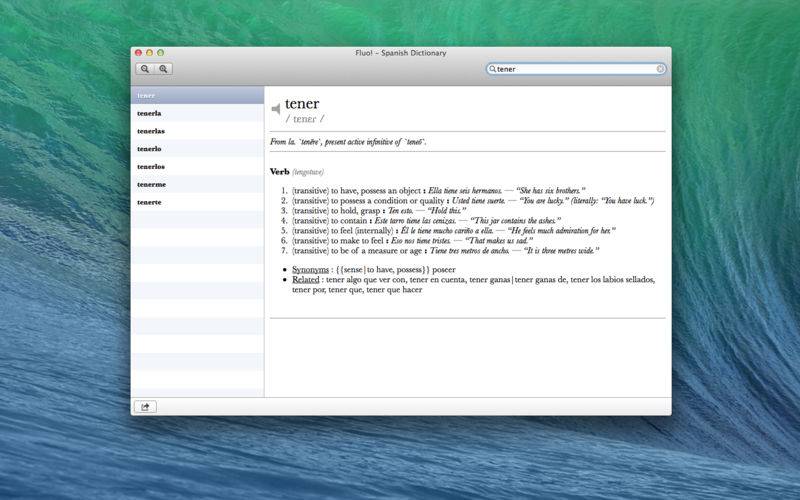Focus the search field containing "tener"

click(576, 69)
